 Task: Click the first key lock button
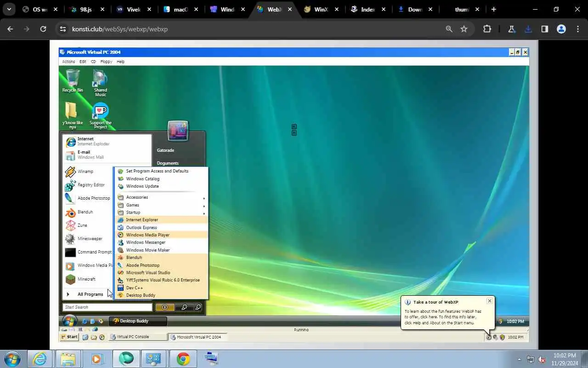(x=184, y=307)
